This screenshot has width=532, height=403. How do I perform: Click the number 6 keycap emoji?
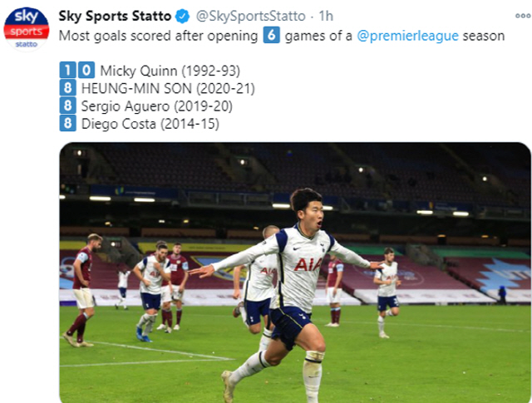[x=271, y=35]
